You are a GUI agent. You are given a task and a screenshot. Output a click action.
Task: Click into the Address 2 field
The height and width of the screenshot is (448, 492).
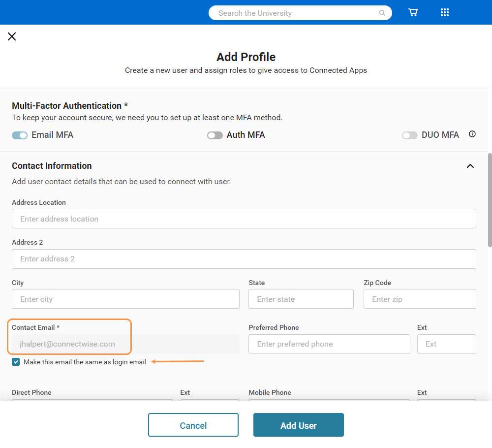click(x=244, y=259)
